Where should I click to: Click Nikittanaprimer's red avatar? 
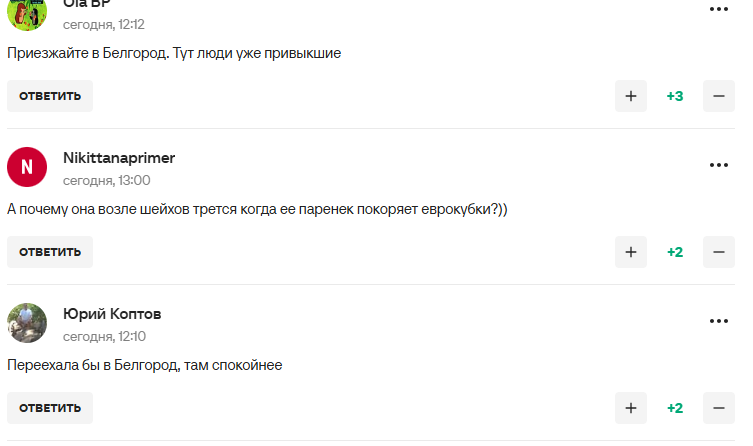click(27, 167)
